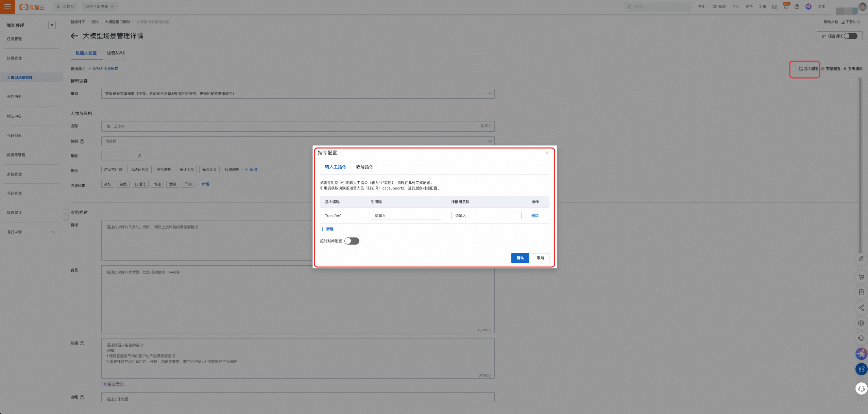Open 数据集管理 in sidebar

coord(16,155)
